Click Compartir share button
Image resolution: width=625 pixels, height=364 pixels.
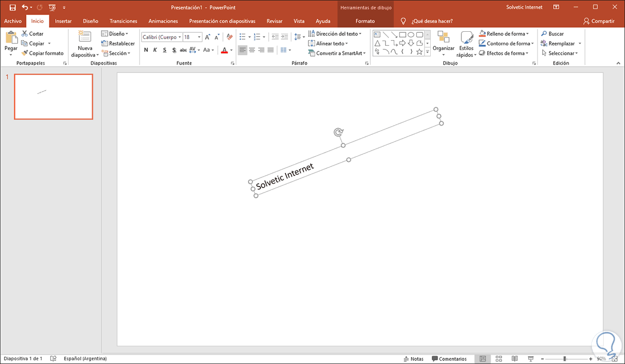pos(599,21)
